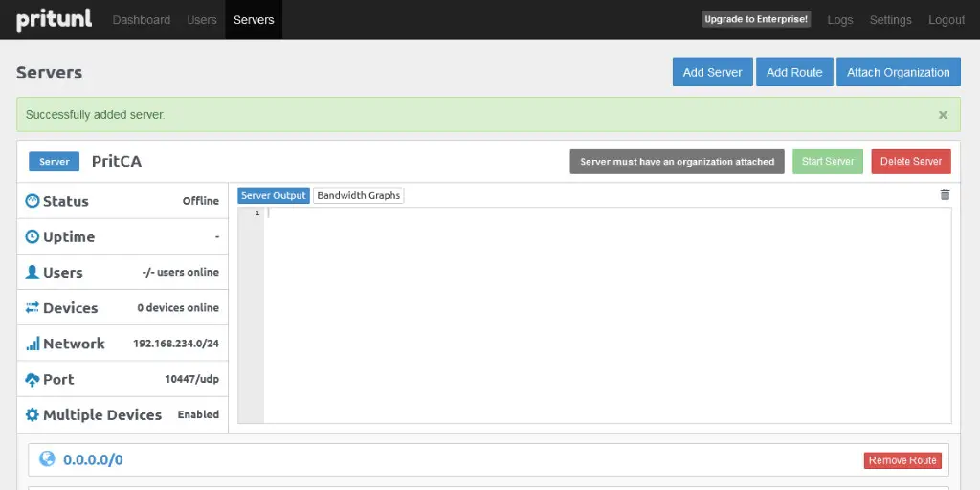
Task: Click the globe icon beside 0.0.0.0/0
Action: 48,459
